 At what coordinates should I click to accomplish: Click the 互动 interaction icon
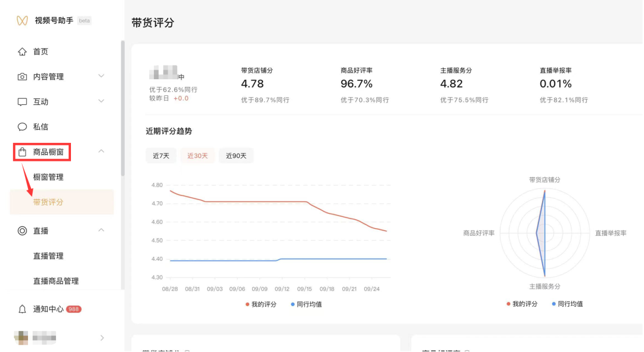coord(21,101)
